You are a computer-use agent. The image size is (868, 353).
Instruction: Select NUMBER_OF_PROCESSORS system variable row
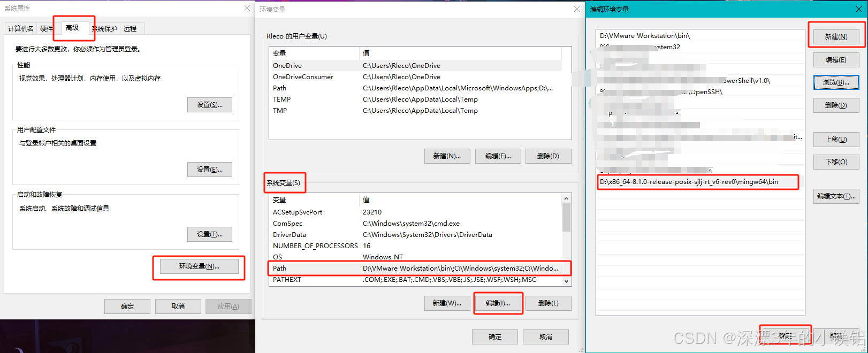tap(416, 246)
